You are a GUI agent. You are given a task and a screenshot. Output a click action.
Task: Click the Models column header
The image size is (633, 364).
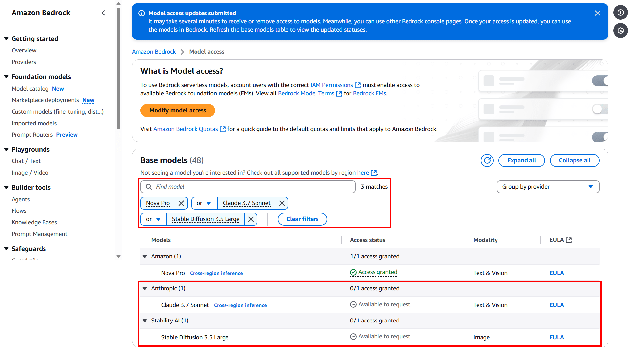tap(161, 240)
